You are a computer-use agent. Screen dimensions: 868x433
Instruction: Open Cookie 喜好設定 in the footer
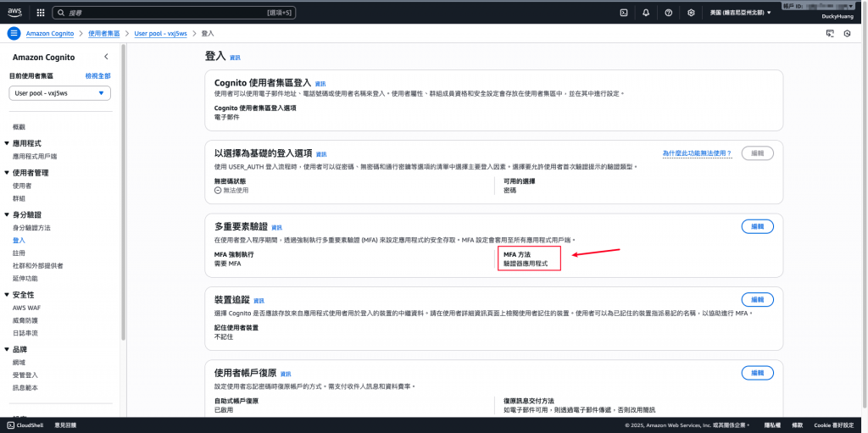tap(834, 425)
